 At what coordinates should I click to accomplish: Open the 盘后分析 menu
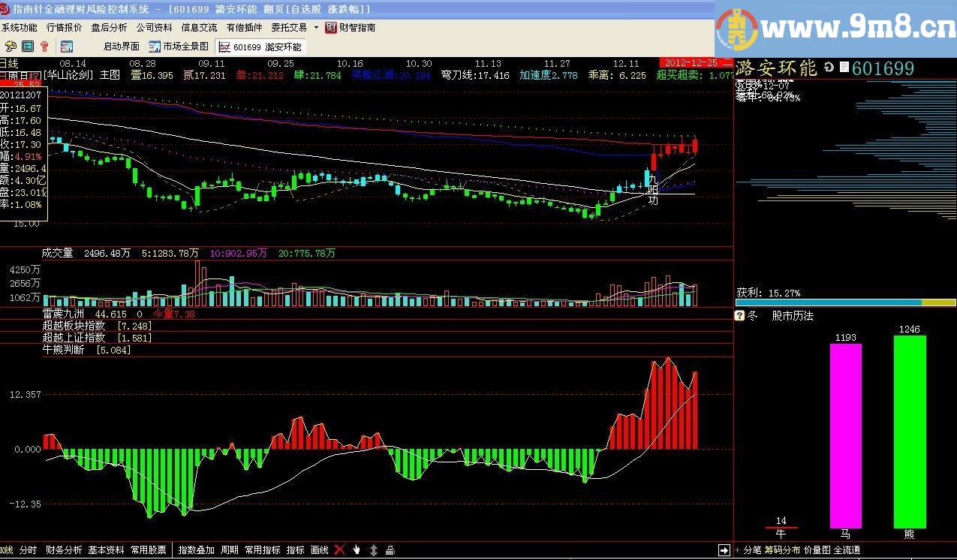109,28
